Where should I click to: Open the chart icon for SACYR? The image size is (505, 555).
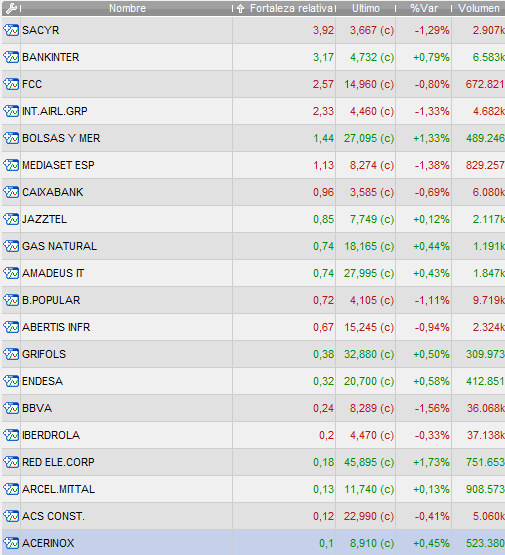[11, 30]
